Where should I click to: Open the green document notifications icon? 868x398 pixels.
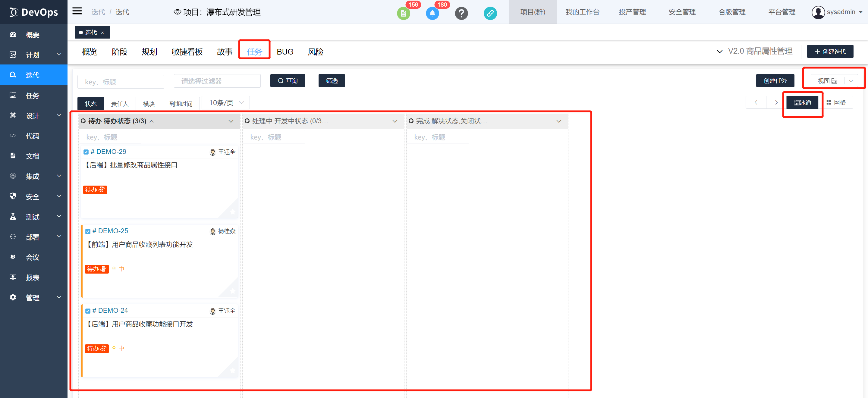coord(403,14)
